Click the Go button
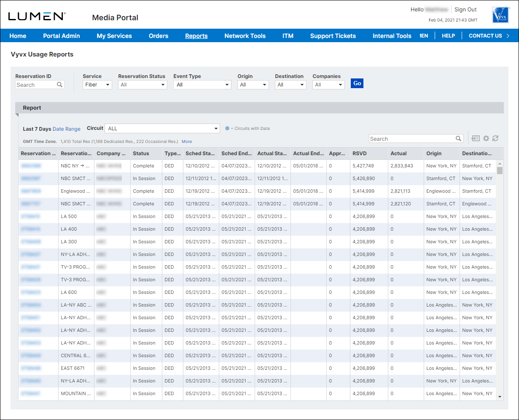 tap(357, 83)
